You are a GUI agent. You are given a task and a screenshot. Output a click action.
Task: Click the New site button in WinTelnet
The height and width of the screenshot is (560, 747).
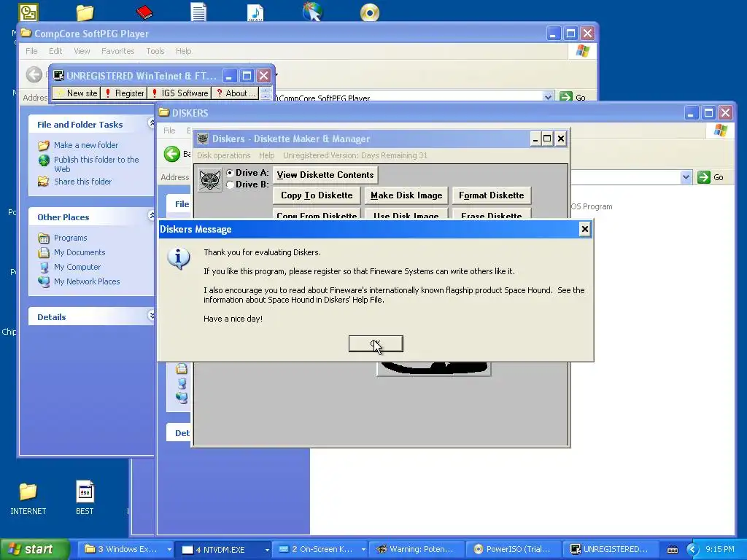click(x=76, y=93)
